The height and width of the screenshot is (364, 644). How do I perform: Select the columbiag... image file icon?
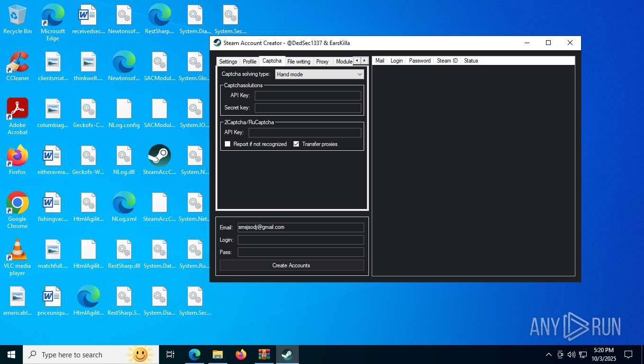53,114
